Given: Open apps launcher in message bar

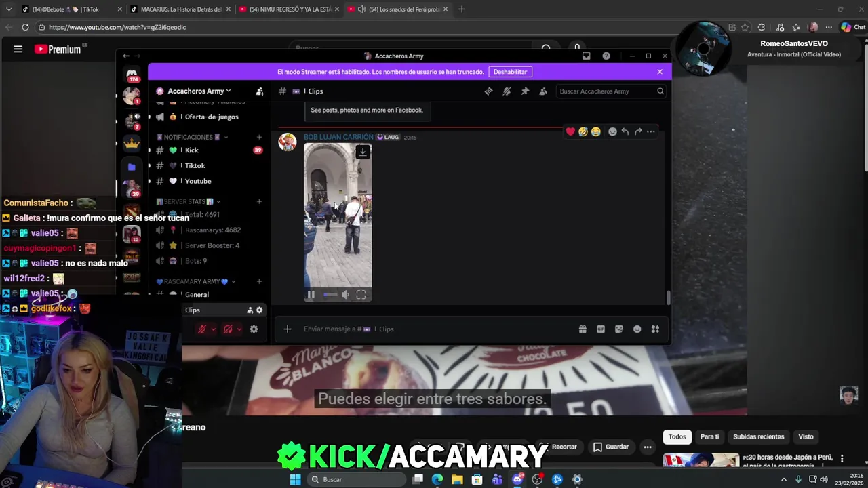Looking at the screenshot, I should click(x=655, y=329).
